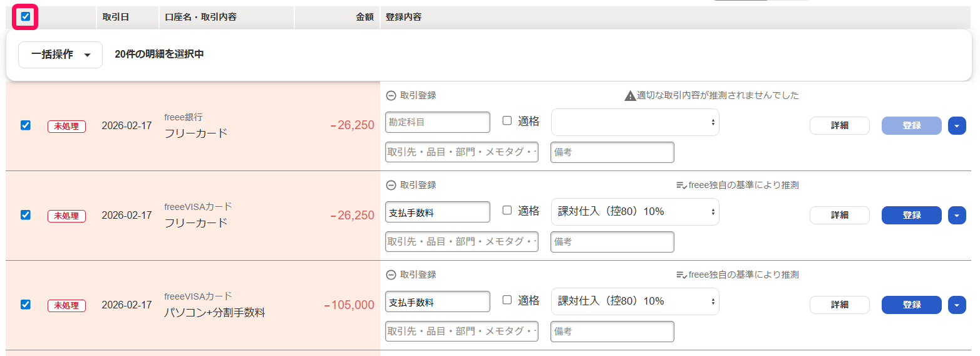Click the 20件の明細を選択中 status text

click(159, 55)
